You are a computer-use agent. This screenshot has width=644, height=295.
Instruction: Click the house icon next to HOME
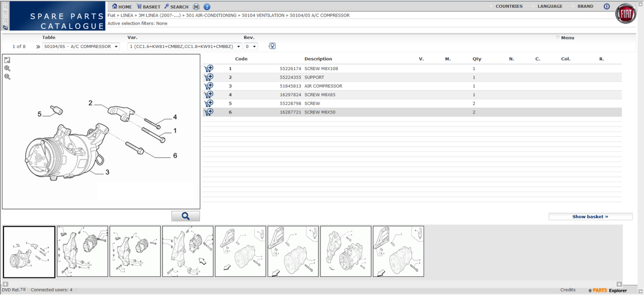click(115, 7)
